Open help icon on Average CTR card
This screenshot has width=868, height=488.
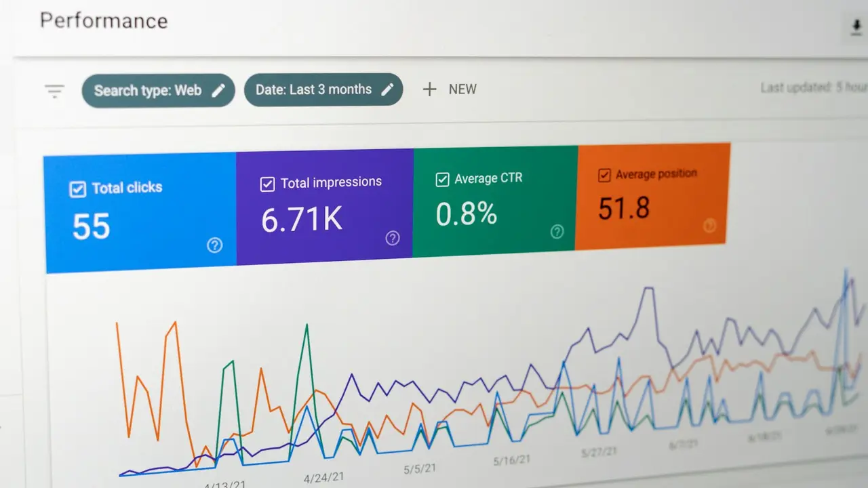[x=557, y=232]
